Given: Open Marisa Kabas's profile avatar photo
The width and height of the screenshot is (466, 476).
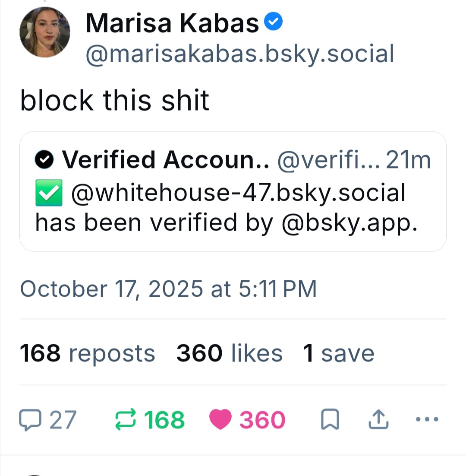Looking at the screenshot, I should click(x=45, y=32).
